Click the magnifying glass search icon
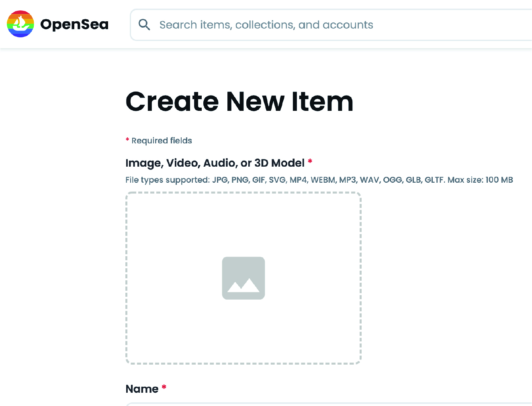 click(x=144, y=25)
